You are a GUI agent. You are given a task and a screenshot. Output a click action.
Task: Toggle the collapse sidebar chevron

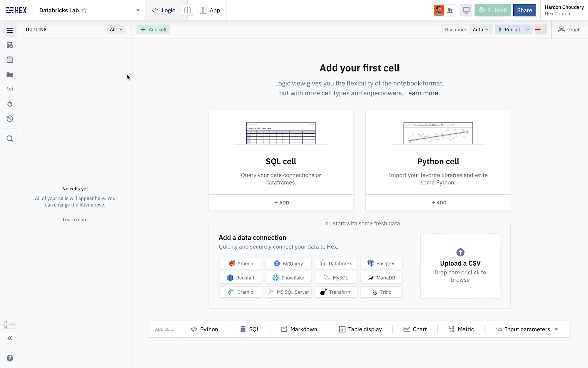pyautogui.click(x=9, y=338)
